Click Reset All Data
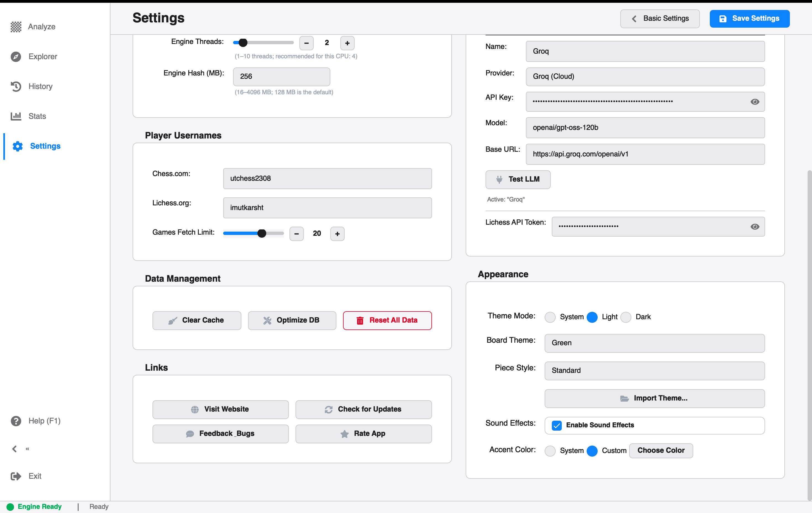 click(x=387, y=320)
